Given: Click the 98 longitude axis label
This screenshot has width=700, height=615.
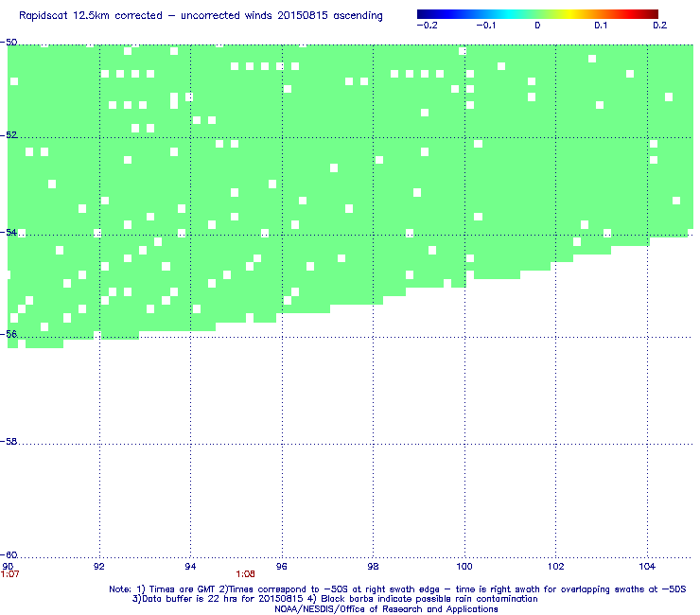Looking at the screenshot, I should pyautogui.click(x=373, y=567).
